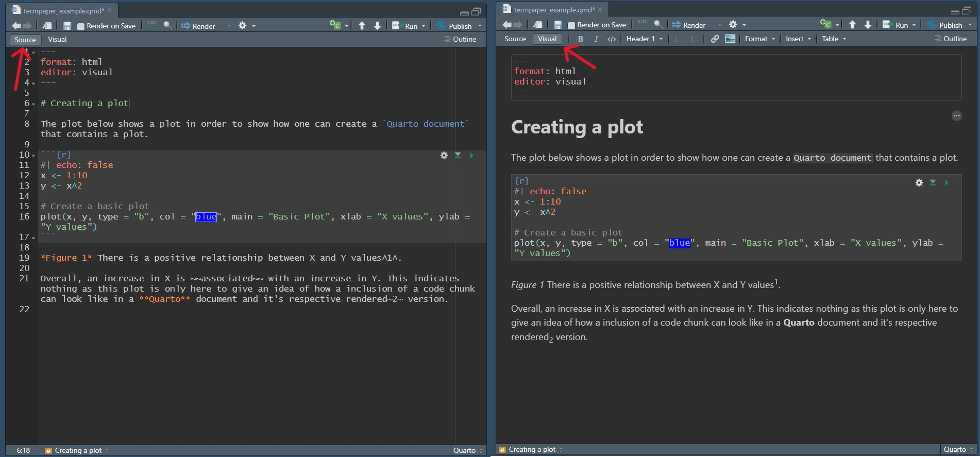Viewport: 980px width, 457px height.
Task: Collapse the YAML header fold at line 1
Action: pyautogui.click(x=33, y=52)
